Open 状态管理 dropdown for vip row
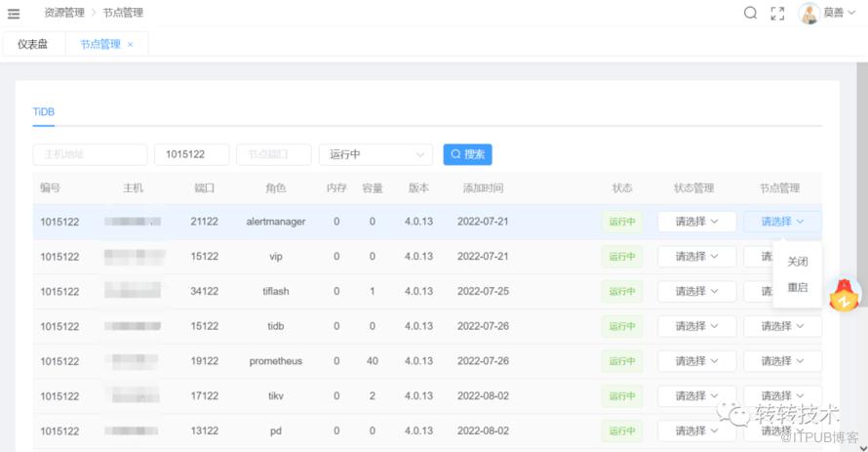The image size is (868, 452). coord(697,257)
